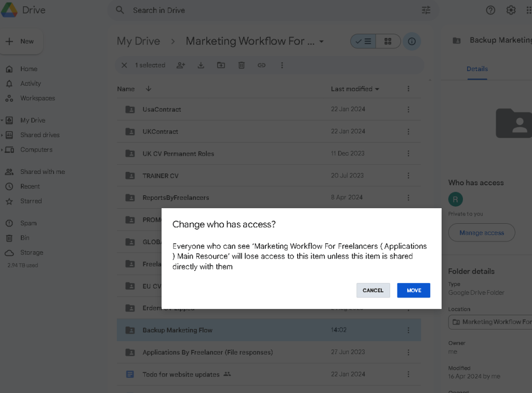This screenshot has height=393, width=532.
Task: Click the R user avatar under Who has access
Action: click(455, 199)
